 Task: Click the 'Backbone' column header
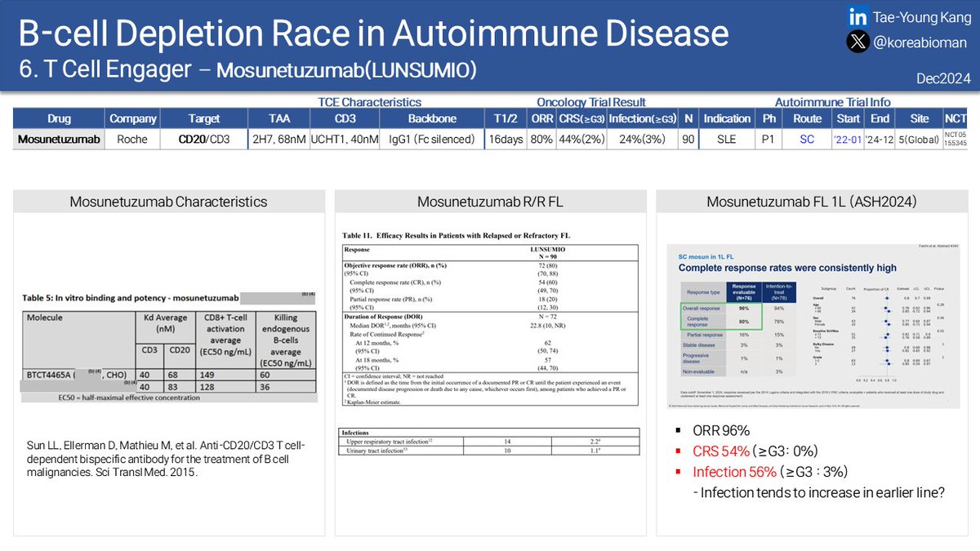pyautogui.click(x=432, y=118)
